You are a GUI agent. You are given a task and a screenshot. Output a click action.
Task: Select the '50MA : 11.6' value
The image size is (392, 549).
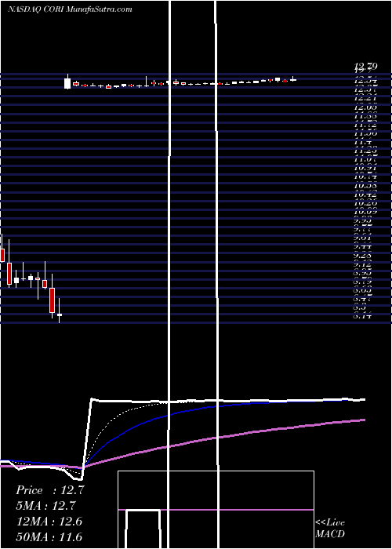point(49,537)
